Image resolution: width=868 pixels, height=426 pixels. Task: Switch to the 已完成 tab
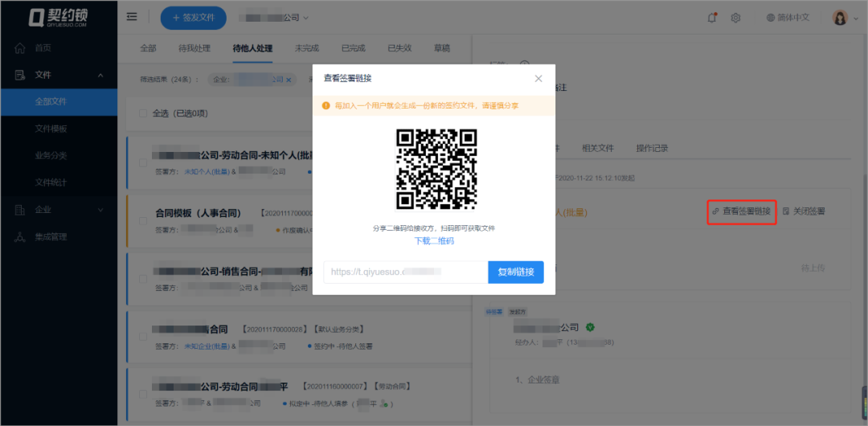pos(353,48)
